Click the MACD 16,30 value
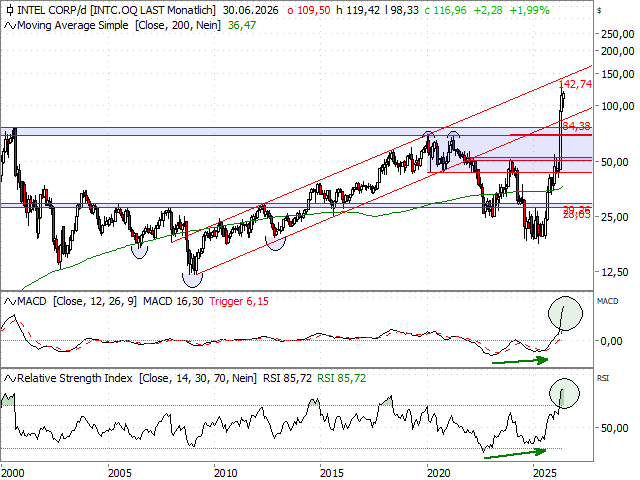The image size is (640, 480). pyautogui.click(x=173, y=302)
